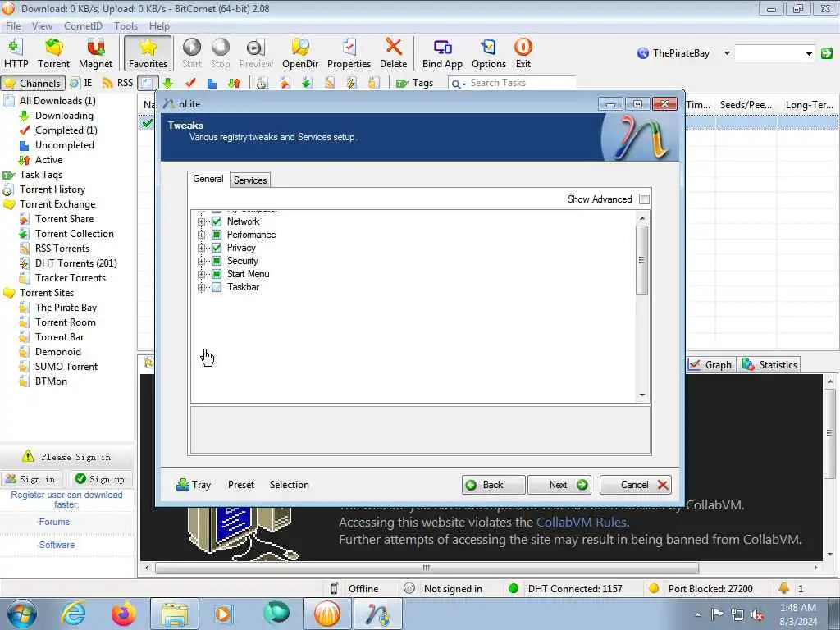Image resolution: width=840 pixels, height=630 pixels.
Task: Switch to the Statistics tab
Action: tap(769, 365)
